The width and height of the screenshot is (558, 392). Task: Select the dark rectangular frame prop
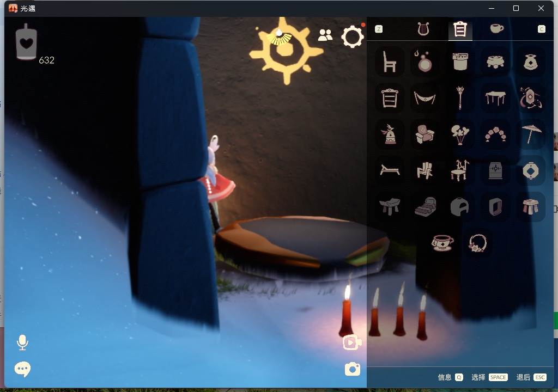pyautogui.click(x=495, y=207)
